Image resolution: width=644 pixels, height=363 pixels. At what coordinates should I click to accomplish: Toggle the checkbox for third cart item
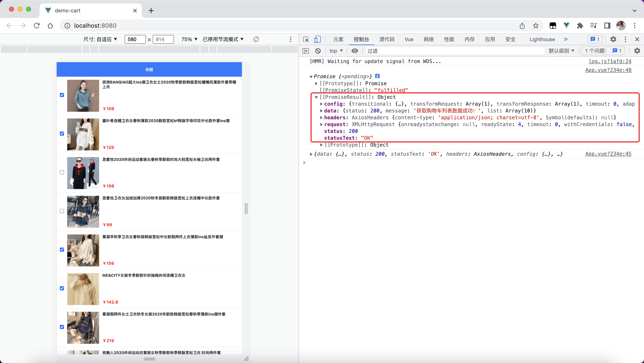(x=62, y=172)
